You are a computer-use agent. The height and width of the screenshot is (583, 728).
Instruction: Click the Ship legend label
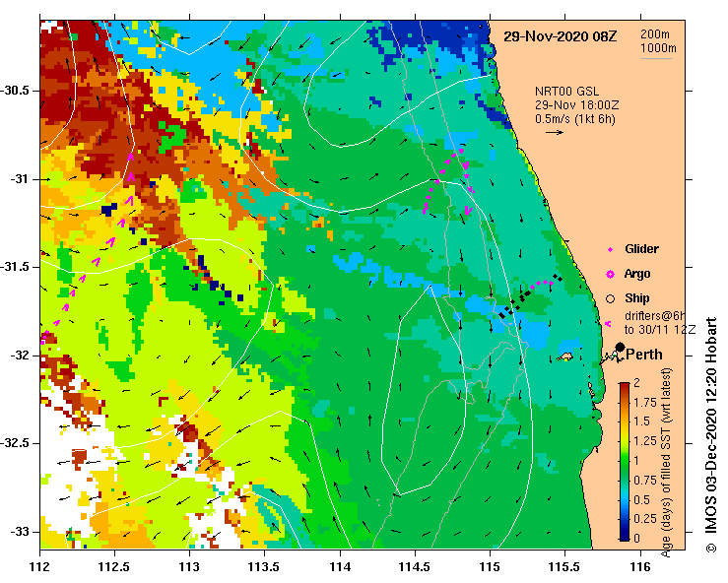pos(637,298)
